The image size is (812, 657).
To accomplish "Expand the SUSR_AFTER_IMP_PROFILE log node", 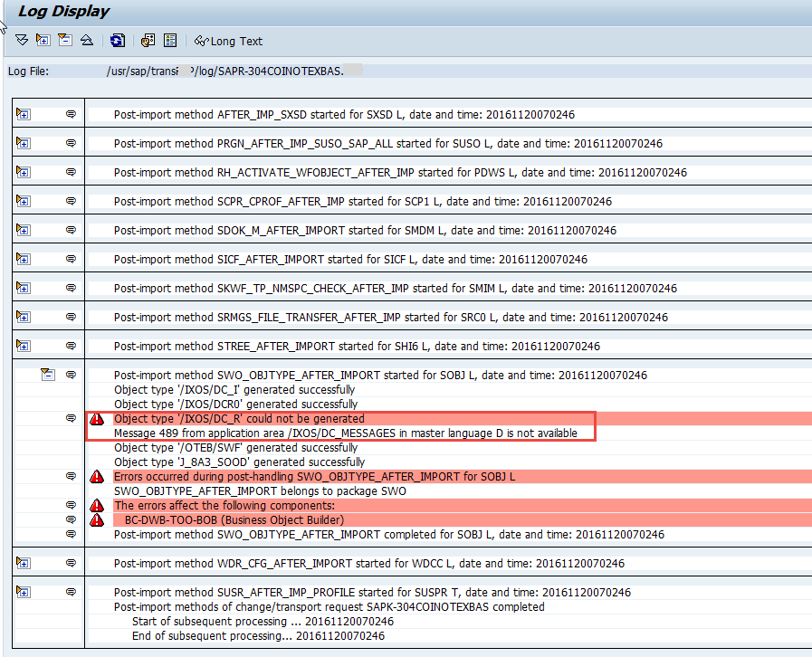I will (24, 592).
